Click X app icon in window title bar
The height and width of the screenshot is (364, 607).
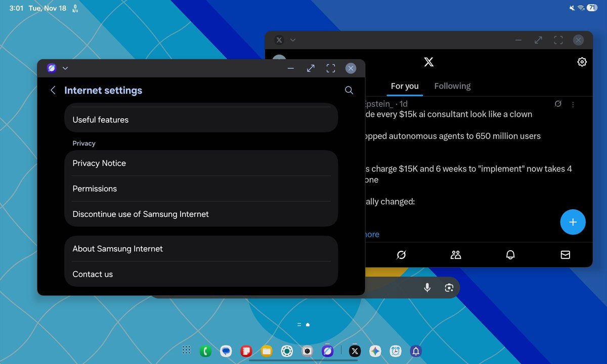point(279,40)
